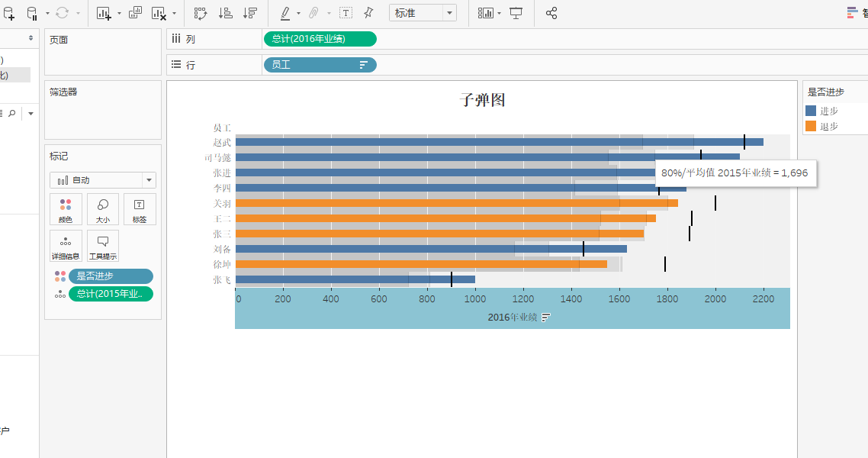
Task: Open the data pane dropdown arrow beside search
Action: (31, 114)
